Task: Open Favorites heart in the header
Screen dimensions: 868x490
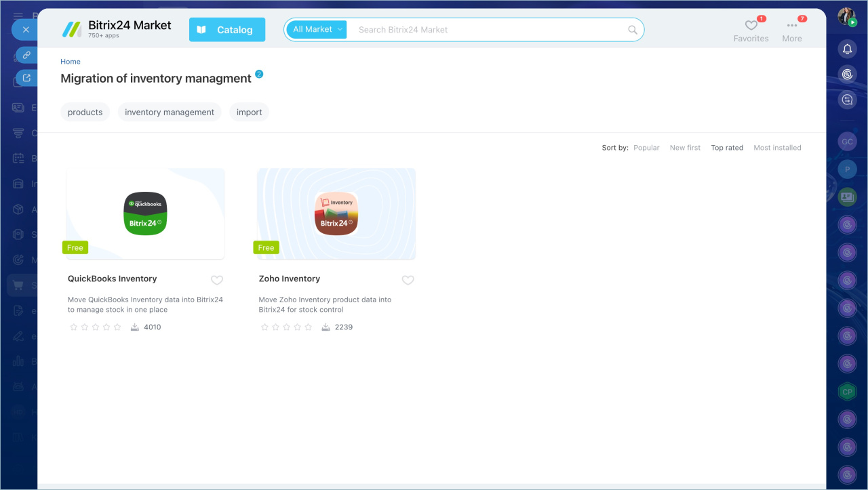Action: (x=751, y=30)
